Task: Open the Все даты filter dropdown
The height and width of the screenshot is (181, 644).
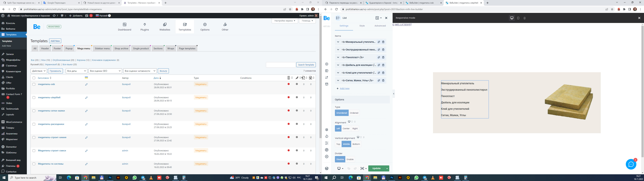Action: [76, 71]
